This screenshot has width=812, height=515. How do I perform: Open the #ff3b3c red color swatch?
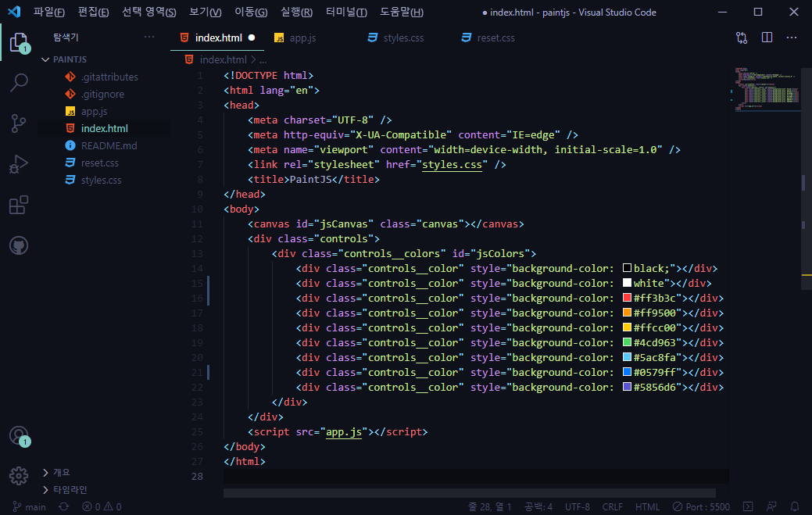[x=627, y=298]
